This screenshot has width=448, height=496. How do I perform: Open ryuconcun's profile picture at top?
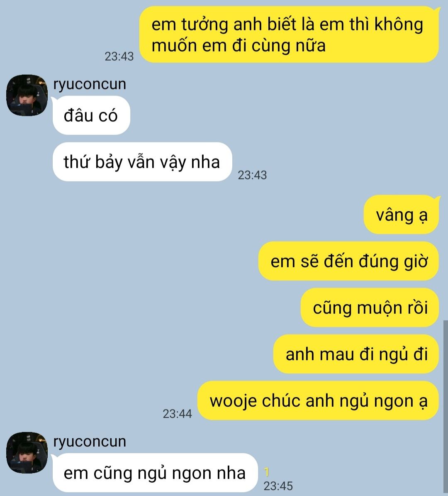point(27,95)
